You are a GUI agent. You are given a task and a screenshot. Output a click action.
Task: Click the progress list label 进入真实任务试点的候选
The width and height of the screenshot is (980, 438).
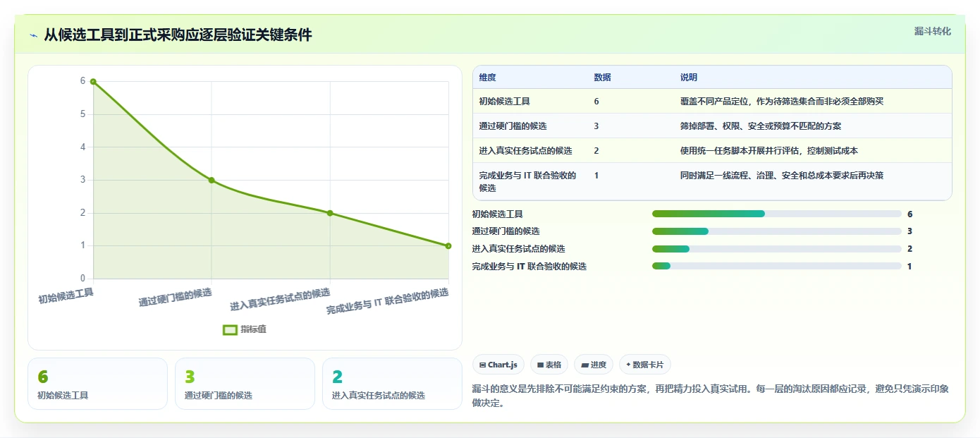pyautogui.click(x=519, y=249)
